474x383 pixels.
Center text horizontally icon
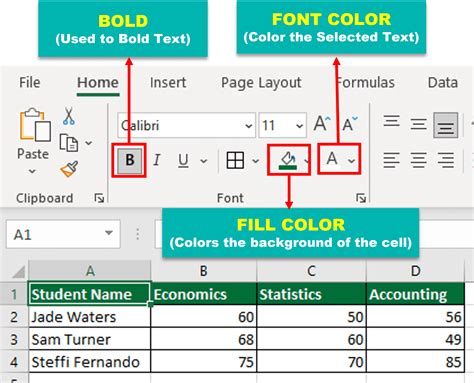[x=419, y=160]
